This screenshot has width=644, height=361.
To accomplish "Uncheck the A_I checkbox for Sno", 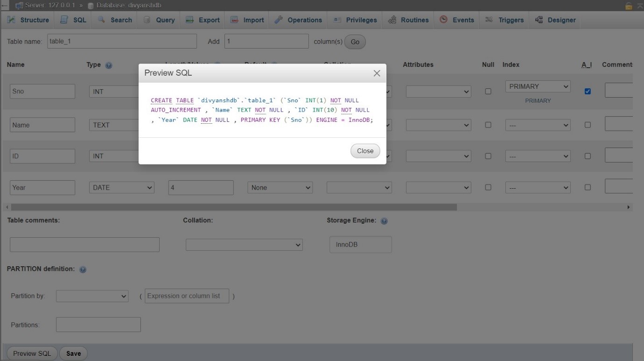I will 588,92.
